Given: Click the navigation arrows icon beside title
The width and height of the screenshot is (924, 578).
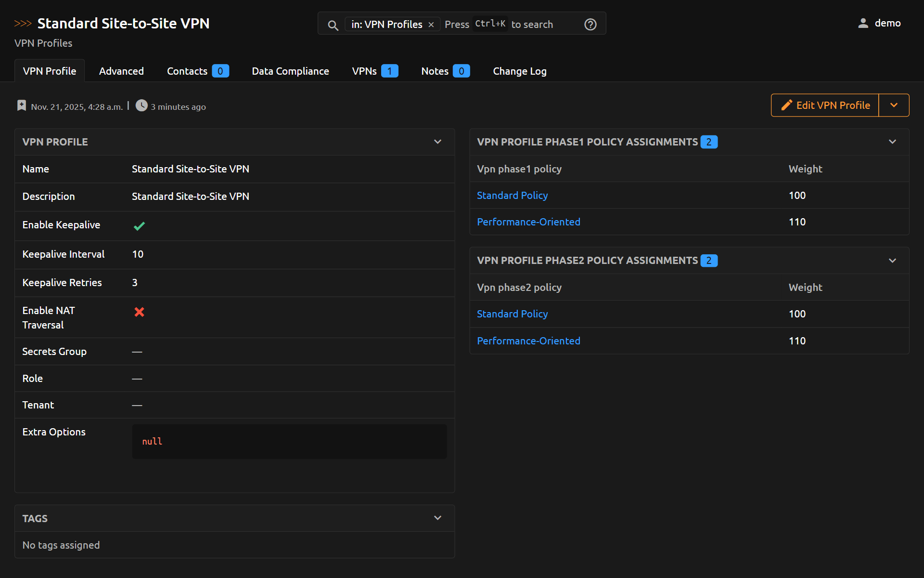Looking at the screenshot, I should point(23,24).
